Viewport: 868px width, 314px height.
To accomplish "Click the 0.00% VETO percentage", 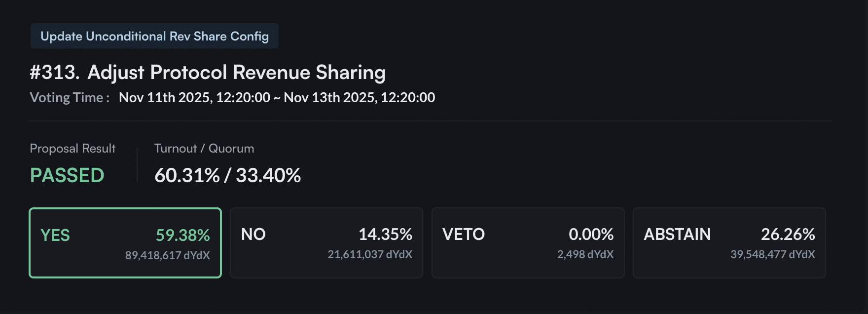I will pyautogui.click(x=591, y=235).
